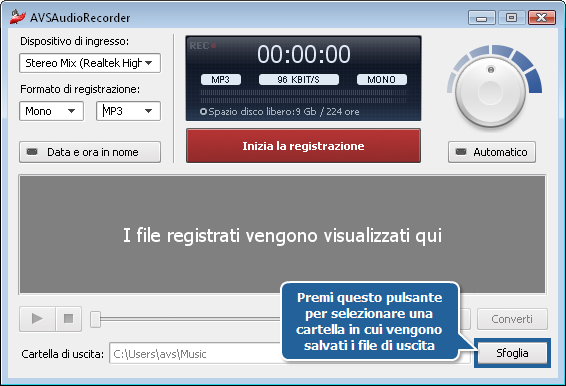The width and height of the screenshot is (566, 386).
Task: Close the AVSAudioRecorder window
Action: pos(541,17)
